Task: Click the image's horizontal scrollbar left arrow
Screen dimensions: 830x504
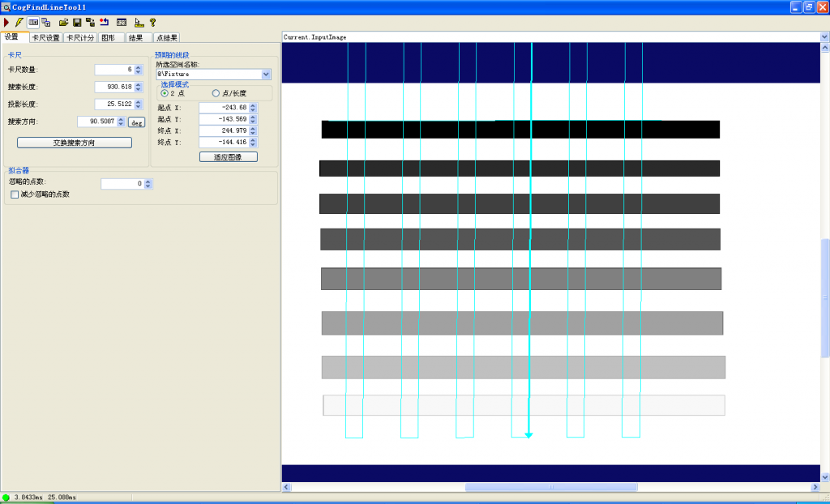Action: point(286,487)
